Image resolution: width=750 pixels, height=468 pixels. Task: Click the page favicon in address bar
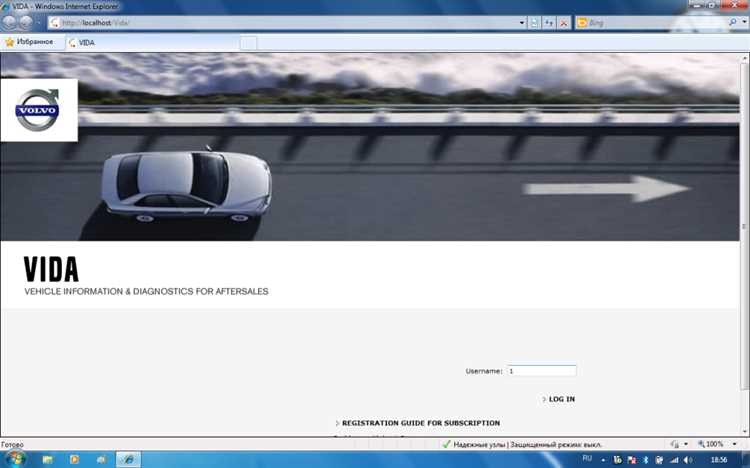coord(55,22)
